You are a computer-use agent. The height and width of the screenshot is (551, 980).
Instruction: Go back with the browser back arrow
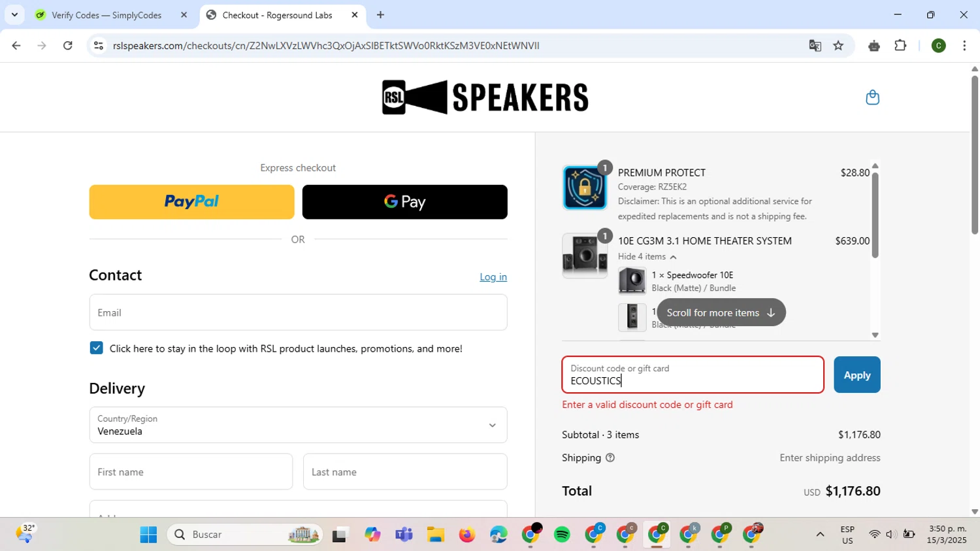16,46
